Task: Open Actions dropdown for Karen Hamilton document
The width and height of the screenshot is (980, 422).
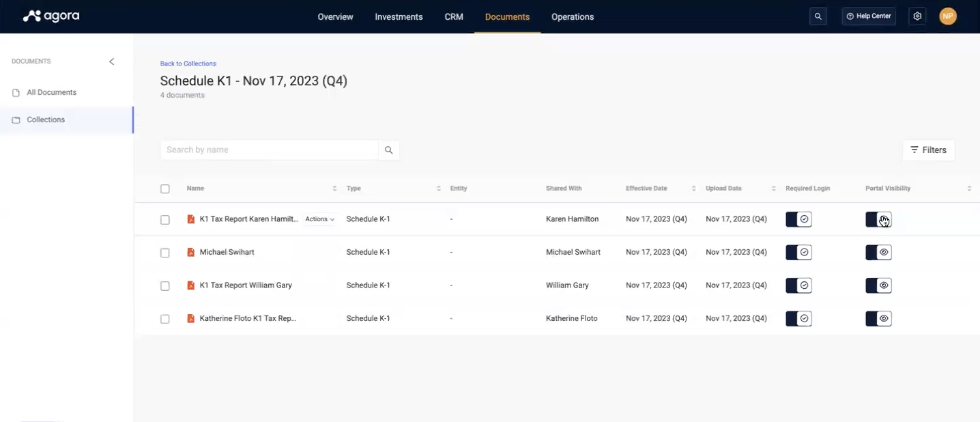Action: pos(319,219)
